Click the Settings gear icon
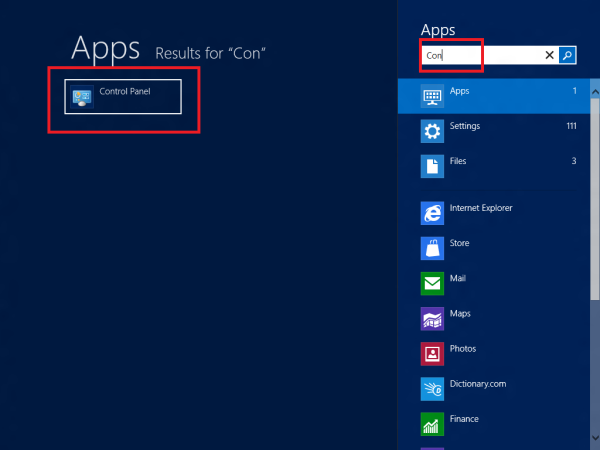 click(x=432, y=131)
